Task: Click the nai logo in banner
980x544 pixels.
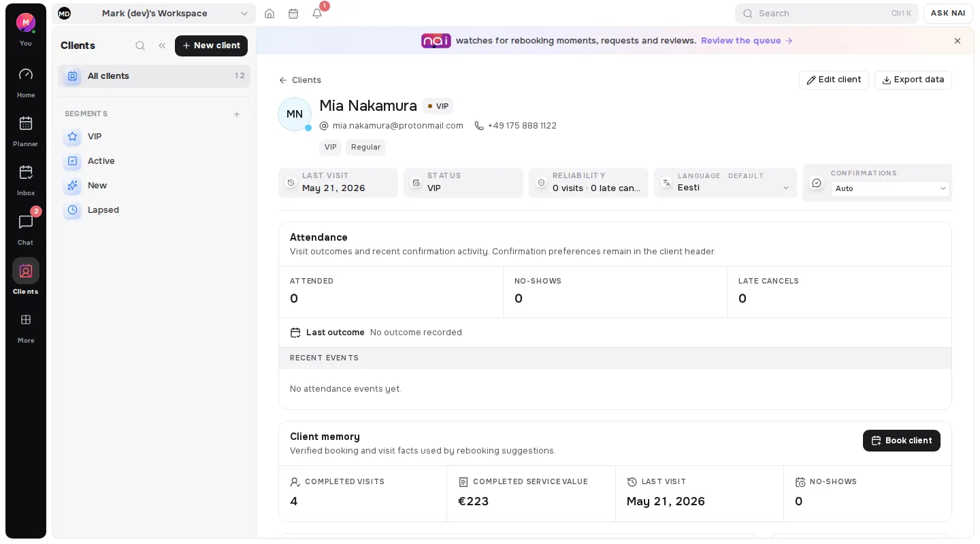Action: pos(436,41)
